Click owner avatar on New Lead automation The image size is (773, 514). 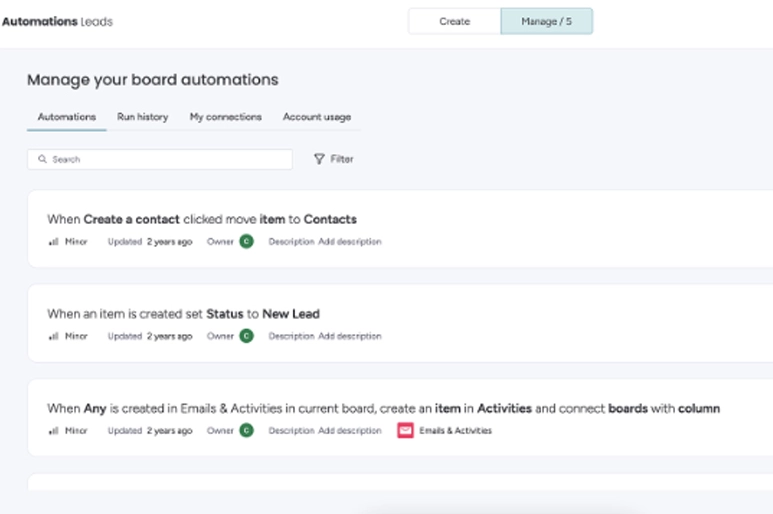tap(246, 336)
